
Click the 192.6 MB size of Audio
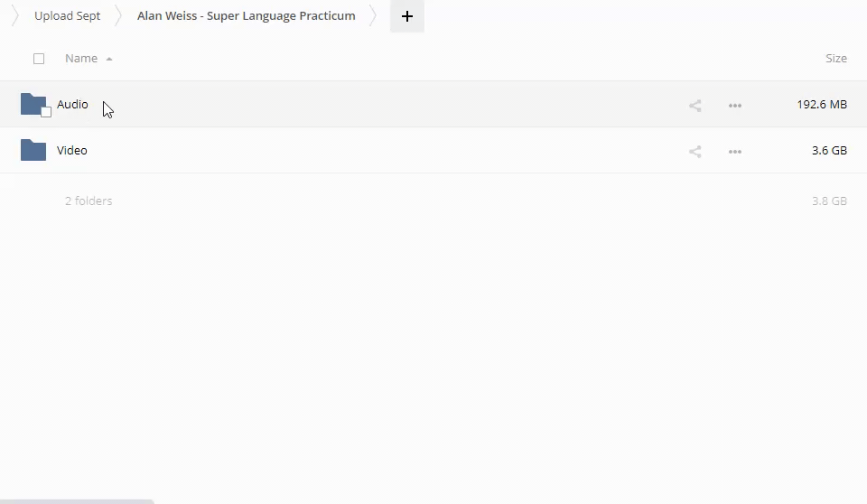click(821, 105)
